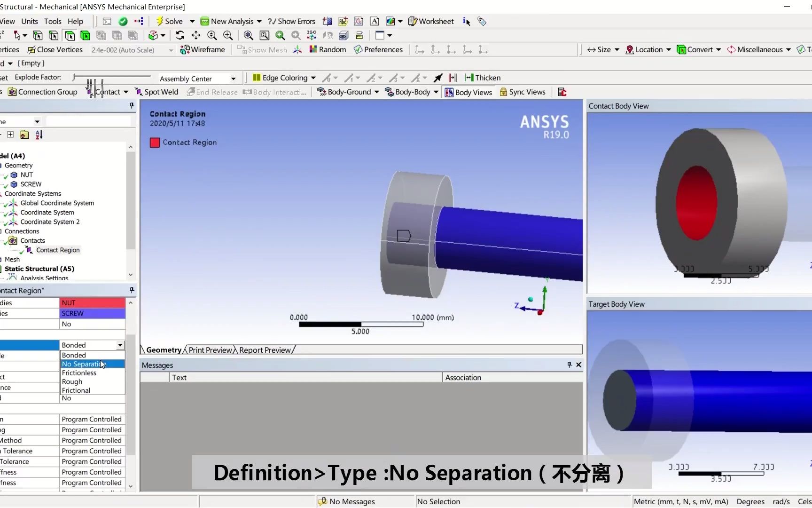
Task: Toggle Show Mesh display
Action: point(262,49)
